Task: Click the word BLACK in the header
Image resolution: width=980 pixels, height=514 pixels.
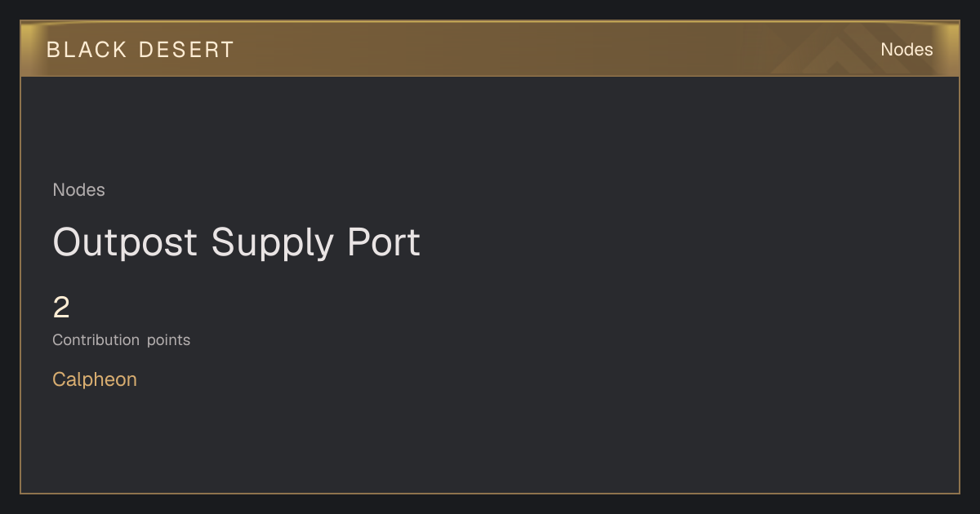Action: tap(87, 50)
